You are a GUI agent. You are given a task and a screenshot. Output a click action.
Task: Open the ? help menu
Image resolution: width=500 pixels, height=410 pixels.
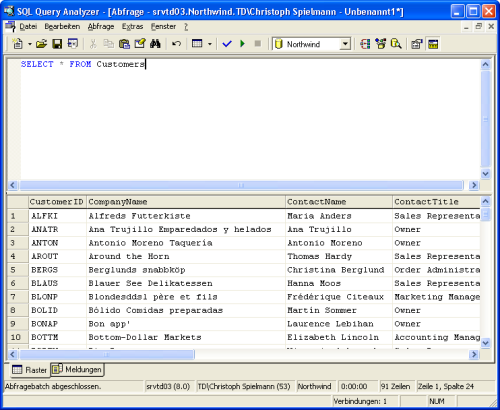pos(186,27)
